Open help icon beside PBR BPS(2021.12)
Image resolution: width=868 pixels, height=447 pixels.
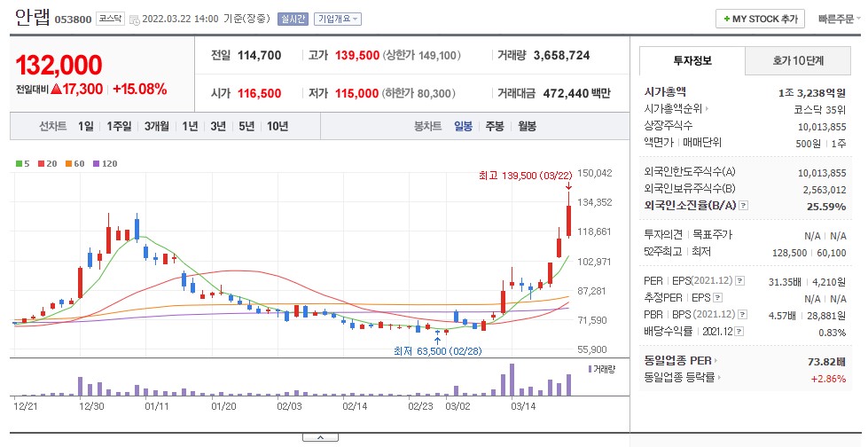click(743, 315)
